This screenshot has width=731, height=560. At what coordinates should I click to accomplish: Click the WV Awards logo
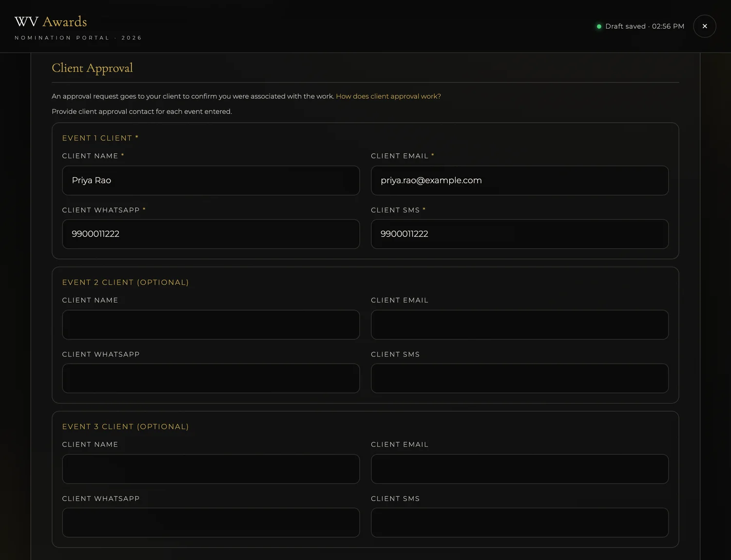point(51,22)
